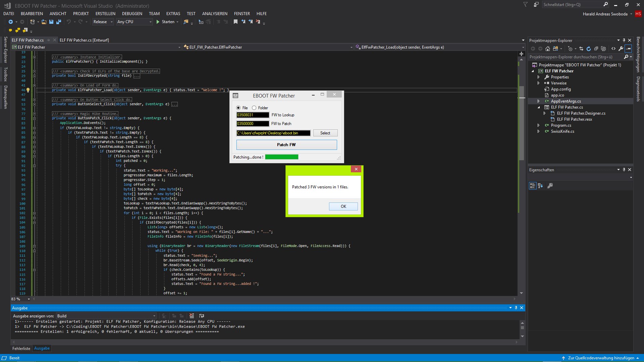Click the View Code angle-brackets icon

[x=613, y=49]
